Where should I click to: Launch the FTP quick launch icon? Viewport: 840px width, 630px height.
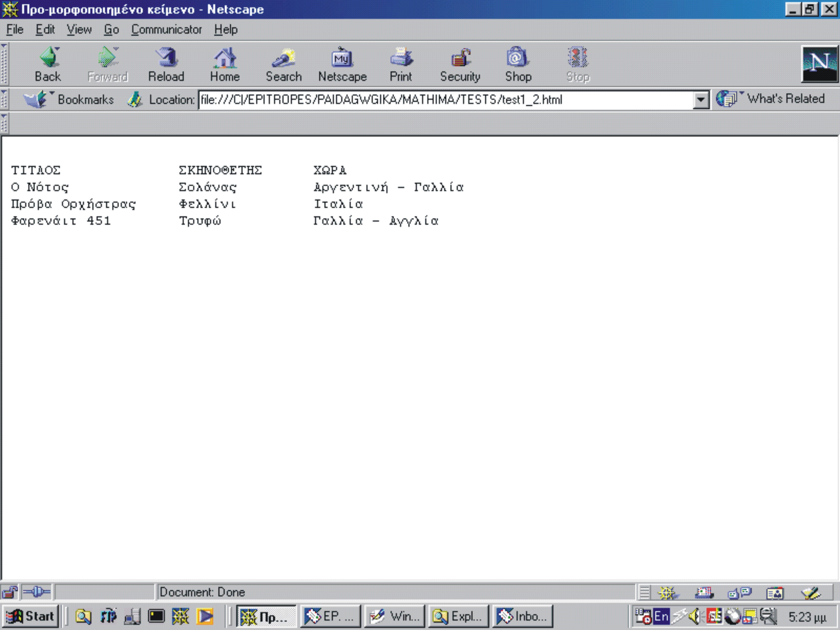pyautogui.click(x=108, y=616)
